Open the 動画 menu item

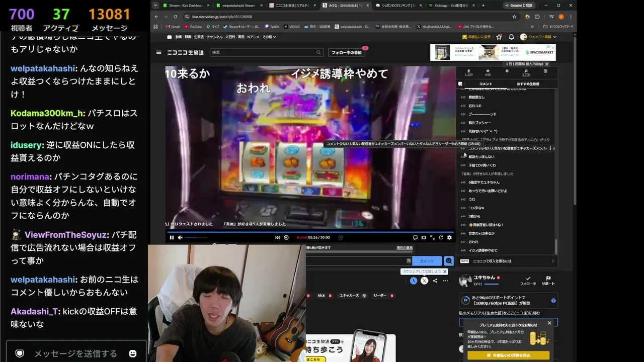pyautogui.click(x=179, y=37)
